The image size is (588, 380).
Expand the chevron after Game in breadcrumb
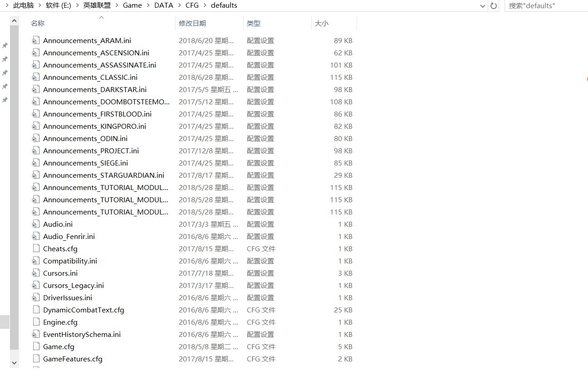coord(149,5)
